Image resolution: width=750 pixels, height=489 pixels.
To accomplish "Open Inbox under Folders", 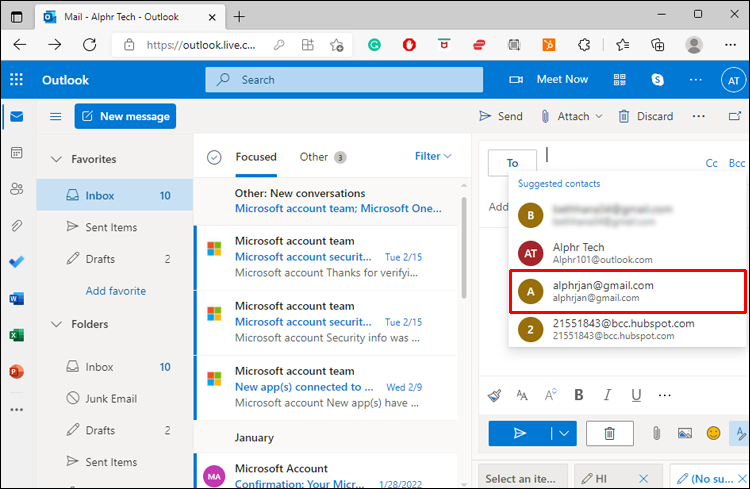I will pyautogui.click(x=115, y=367).
